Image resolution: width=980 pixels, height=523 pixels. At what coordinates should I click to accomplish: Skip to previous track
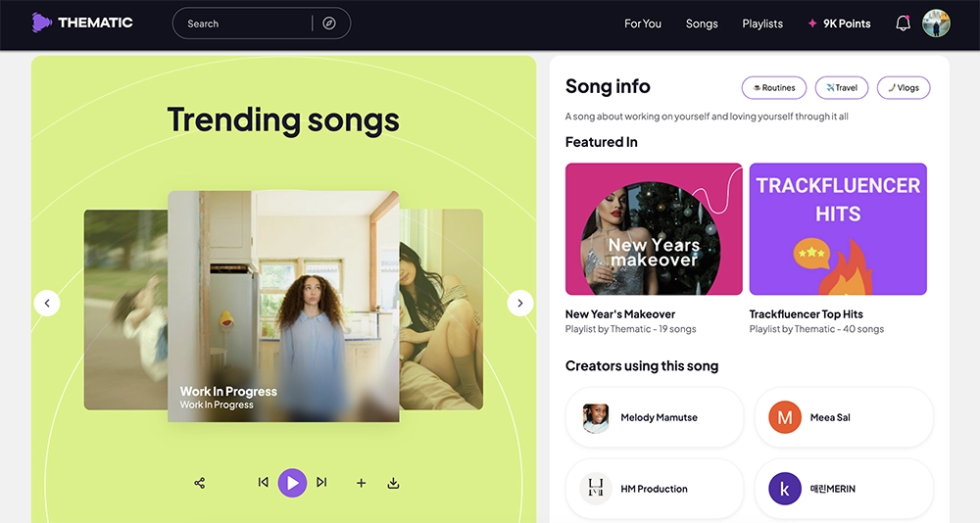point(263,482)
